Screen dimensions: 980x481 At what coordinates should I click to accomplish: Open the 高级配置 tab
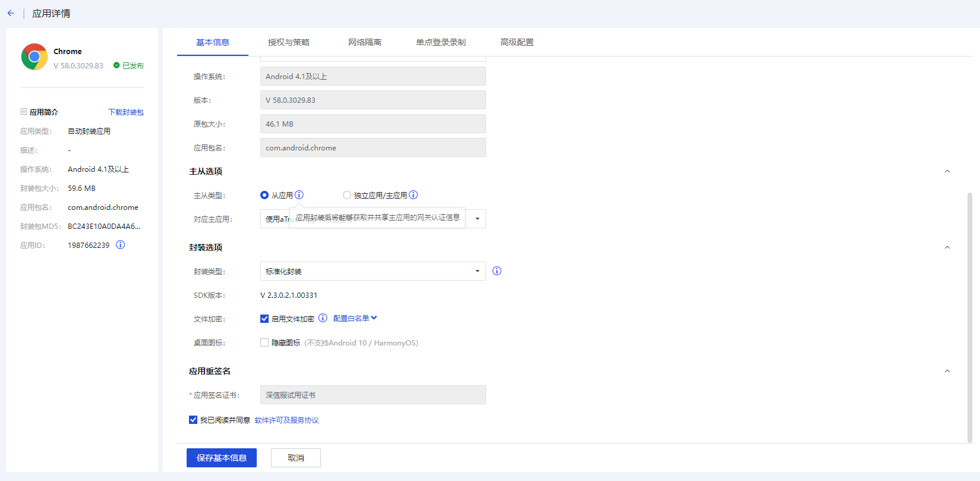point(517,42)
